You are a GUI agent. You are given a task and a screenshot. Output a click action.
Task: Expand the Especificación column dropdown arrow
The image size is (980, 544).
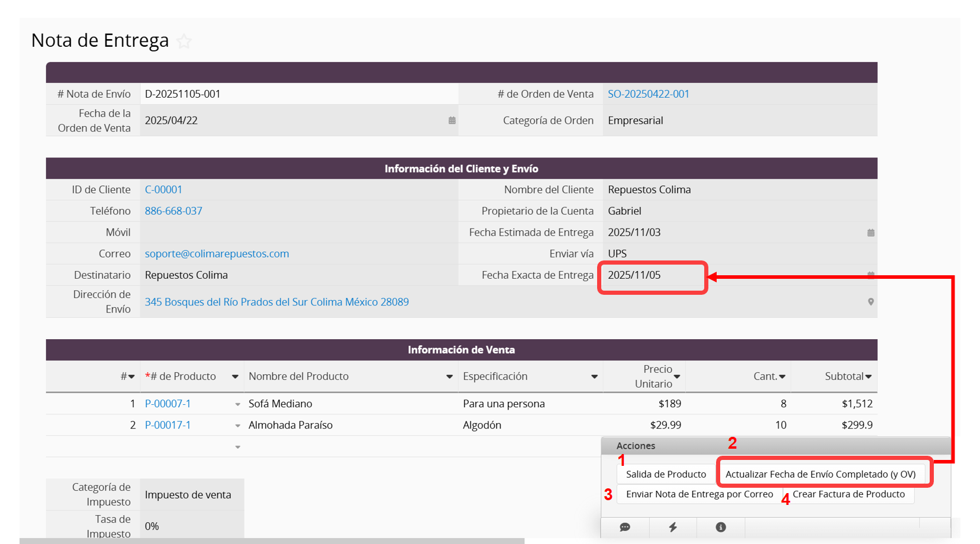594,376
